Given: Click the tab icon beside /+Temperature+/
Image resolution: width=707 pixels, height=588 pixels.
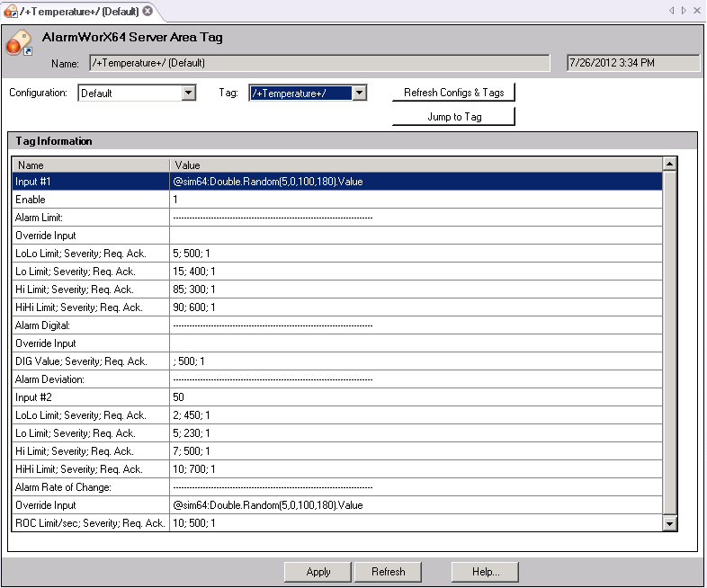Looking at the screenshot, I should (11, 11).
